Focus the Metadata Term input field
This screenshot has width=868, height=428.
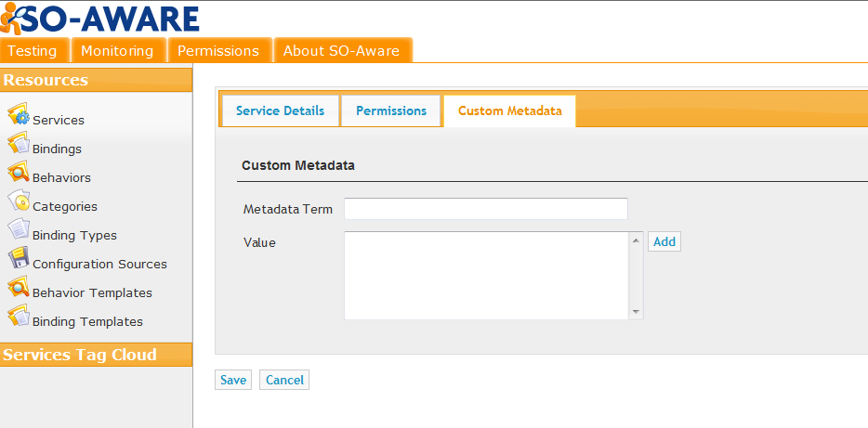coord(486,209)
